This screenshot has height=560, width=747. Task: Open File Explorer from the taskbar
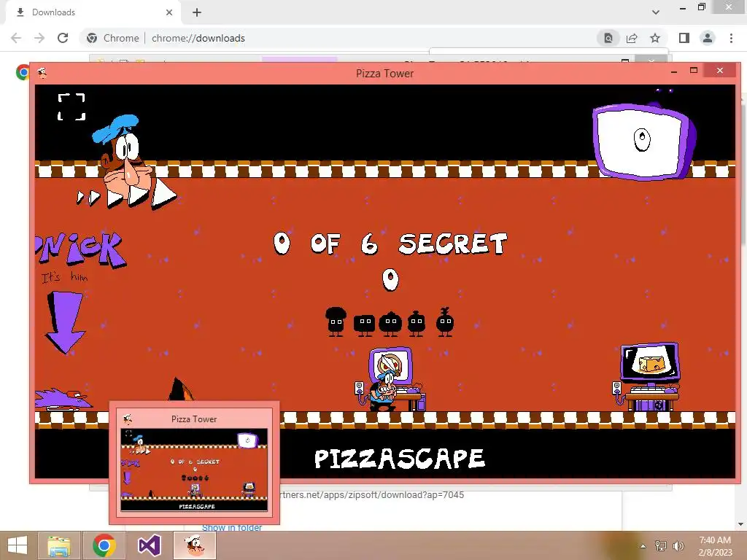tap(60, 545)
